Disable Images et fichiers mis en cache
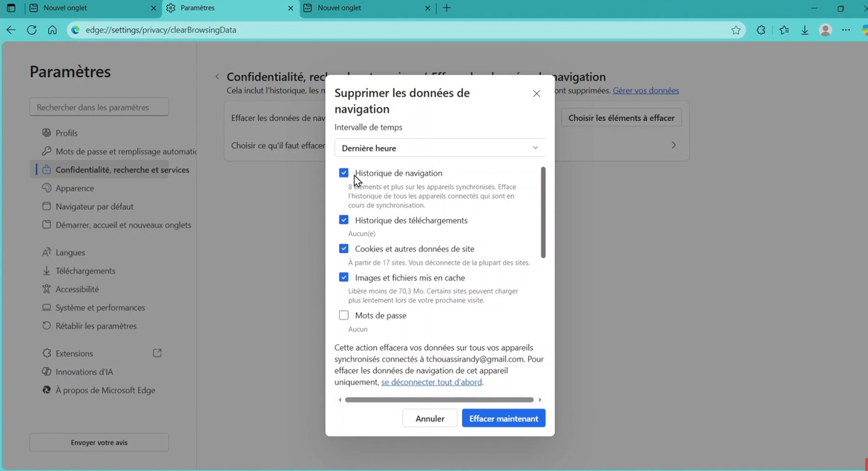 [343, 277]
